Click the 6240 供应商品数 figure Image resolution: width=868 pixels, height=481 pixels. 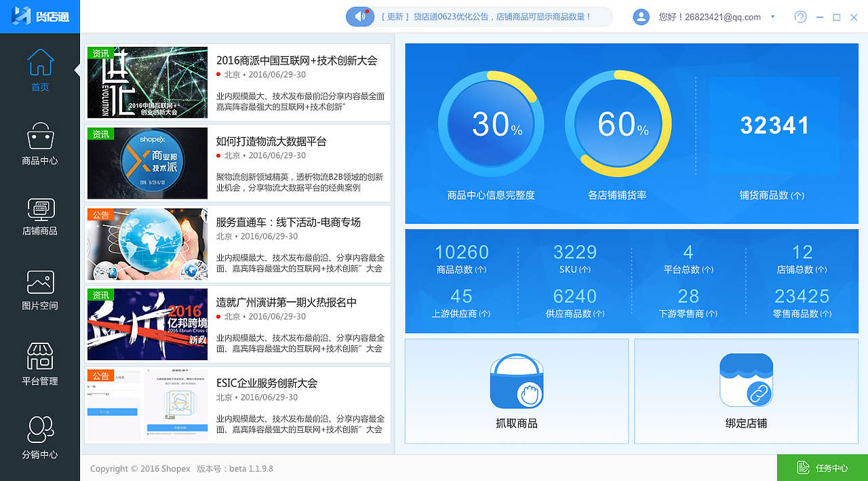tap(575, 296)
